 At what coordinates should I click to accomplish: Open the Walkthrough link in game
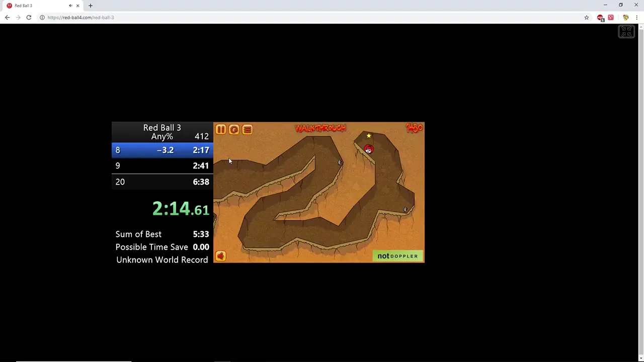click(x=320, y=128)
